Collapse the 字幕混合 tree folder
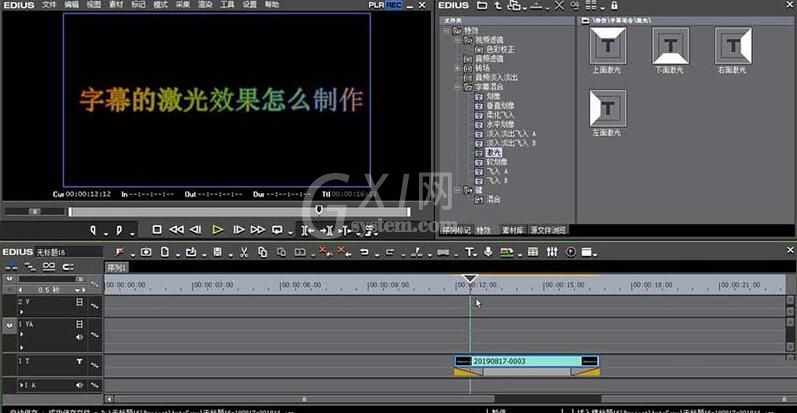 coord(457,87)
